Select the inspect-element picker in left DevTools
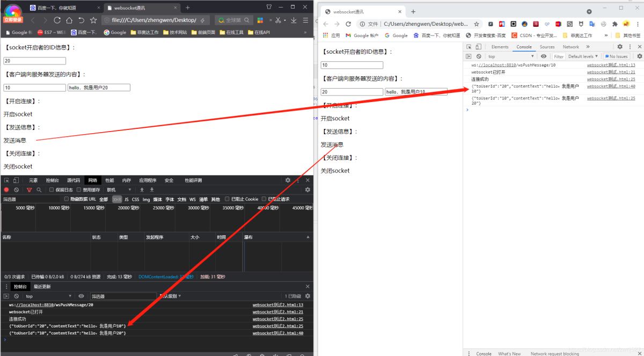 tap(6, 180)
